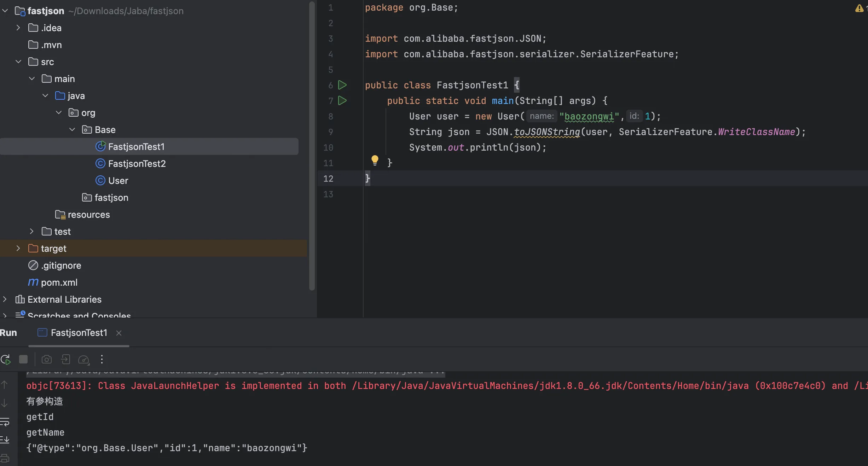Select the FastjsonTest1 run tab
868x466 pixels.
click(x=79, y=333)
